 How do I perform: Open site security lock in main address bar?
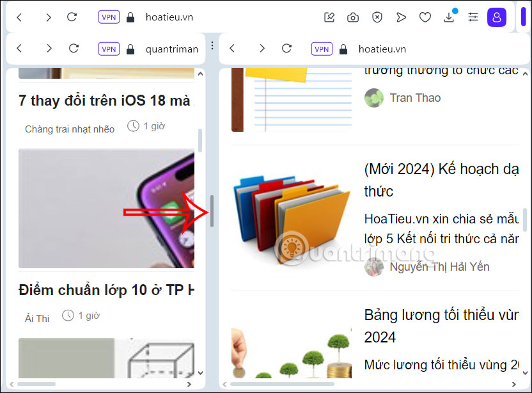pos(130,17)
